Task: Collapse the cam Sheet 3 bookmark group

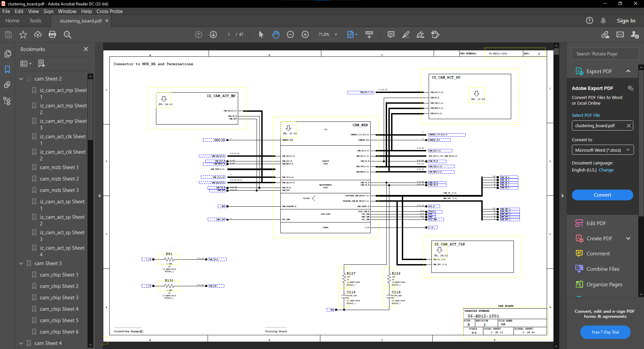Action: [21, 263]
